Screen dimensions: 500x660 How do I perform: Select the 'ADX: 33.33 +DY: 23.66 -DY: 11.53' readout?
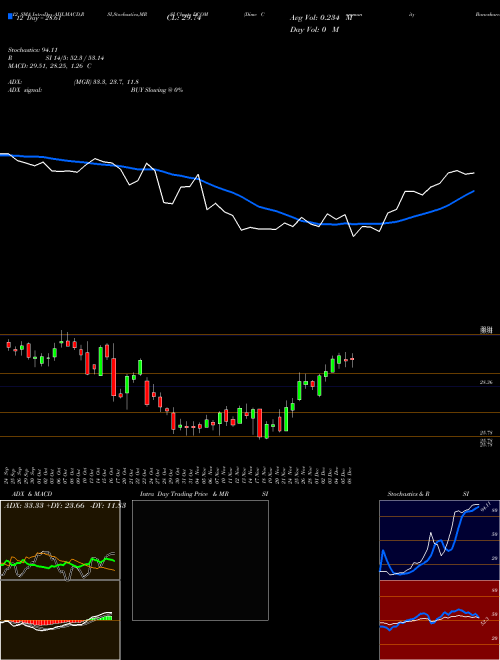(65, 506)
